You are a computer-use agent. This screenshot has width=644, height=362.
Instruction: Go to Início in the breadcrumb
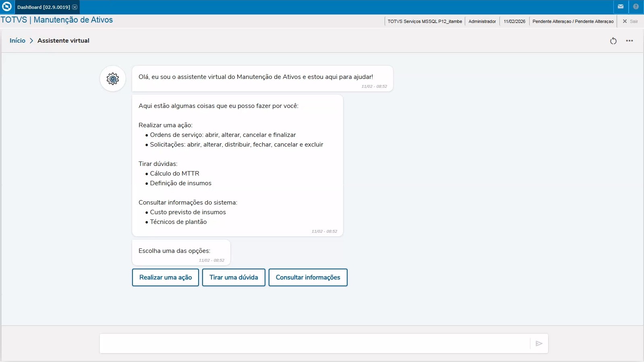17,41
